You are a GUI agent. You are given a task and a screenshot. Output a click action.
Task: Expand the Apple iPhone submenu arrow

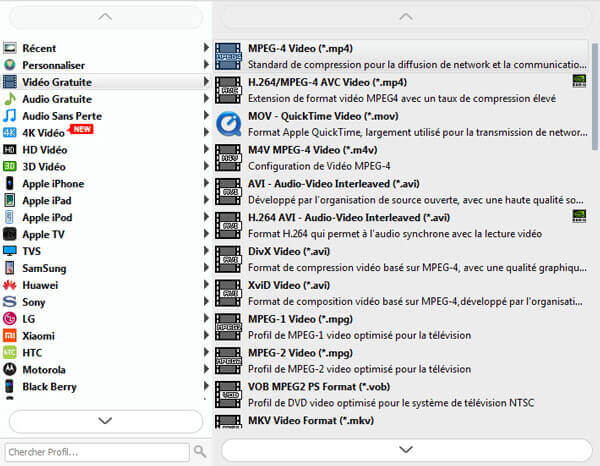[206, 183]
